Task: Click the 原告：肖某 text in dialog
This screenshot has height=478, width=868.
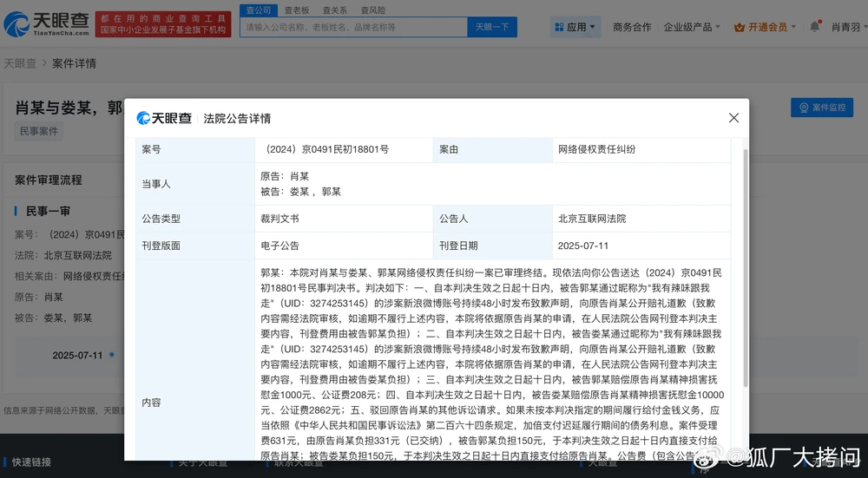Action: pyautogui.click(x=285, y=176)
